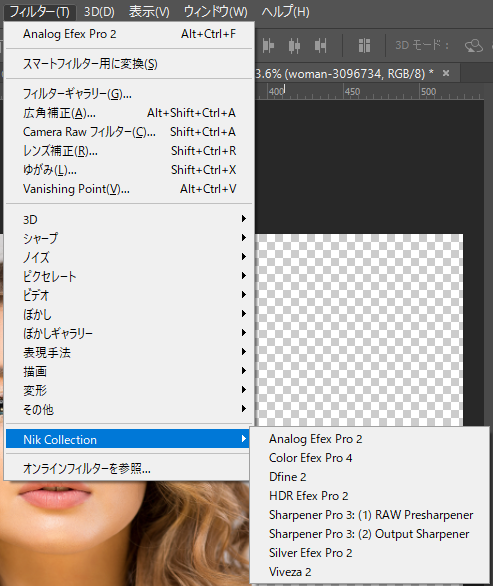Click the distribute right edges icon
The image size is (493, 586).
[x=321, y=46]
